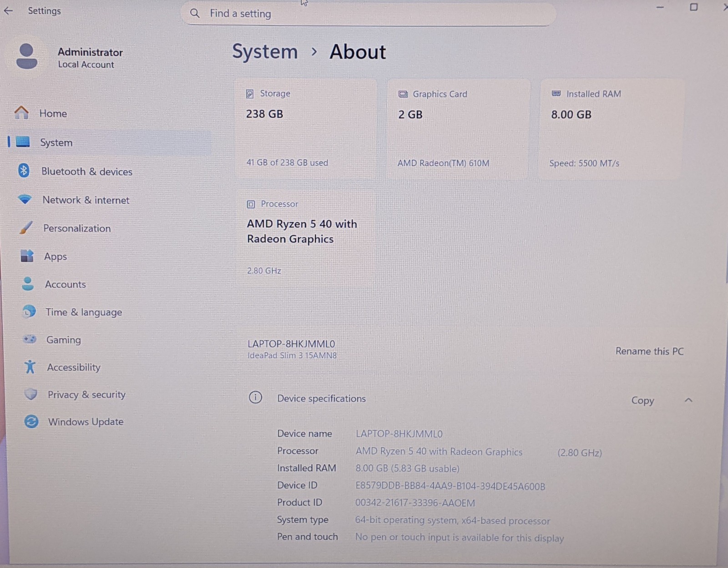Click the AMD Radeon(TM) 610M text

[x=443, y=163]
